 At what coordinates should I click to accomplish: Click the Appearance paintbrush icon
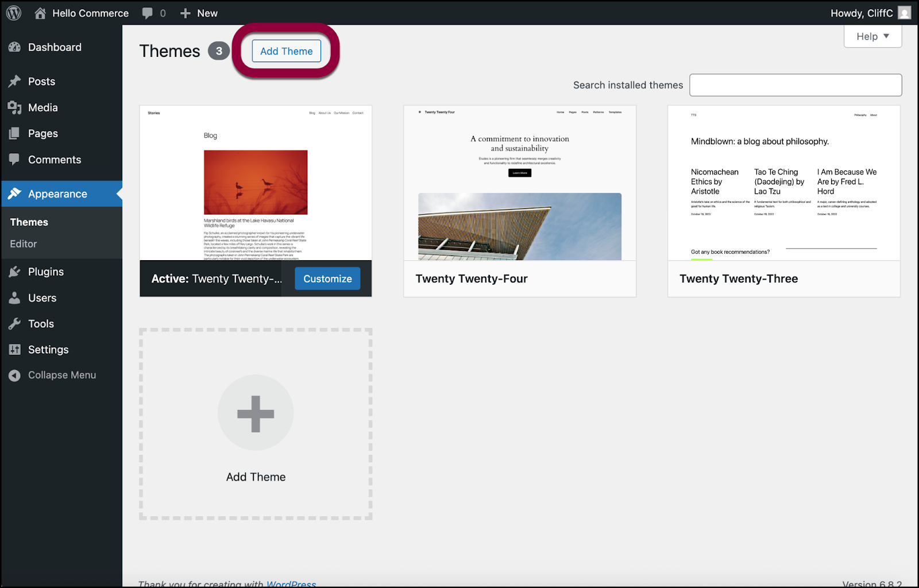pyautogui.click(x=15, y=194)
